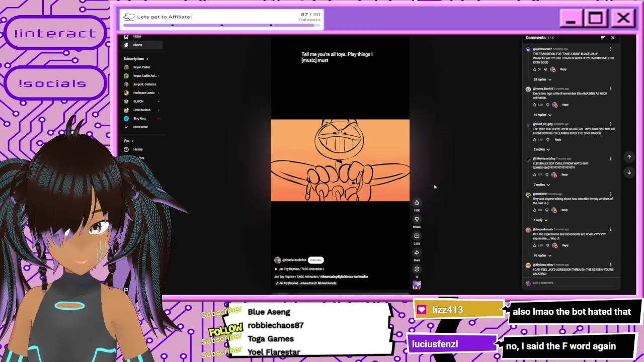Open options menu for @ajaxcheems7 comment
The width and height of the screenshot is (644, 362).
[x=611, y=49]
